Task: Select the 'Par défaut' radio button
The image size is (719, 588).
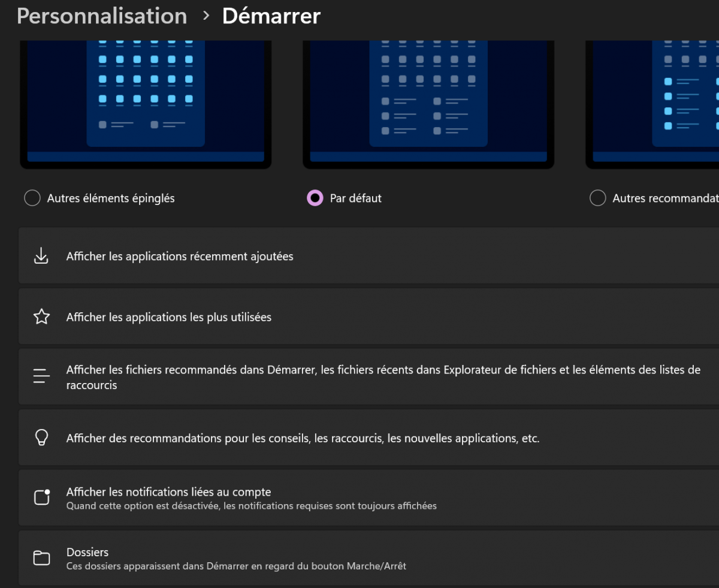Action: click(x=315, y=198)
